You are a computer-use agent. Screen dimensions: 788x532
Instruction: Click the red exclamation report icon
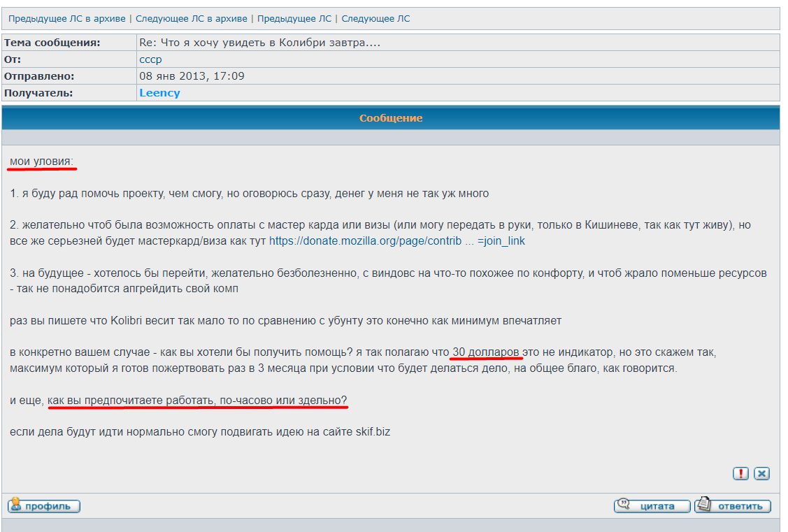click(740, 473)
